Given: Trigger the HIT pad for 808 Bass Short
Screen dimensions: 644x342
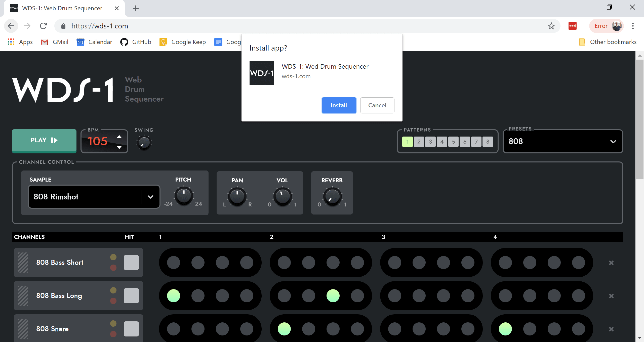Looking at the screenshot, I should coord(131,263).
